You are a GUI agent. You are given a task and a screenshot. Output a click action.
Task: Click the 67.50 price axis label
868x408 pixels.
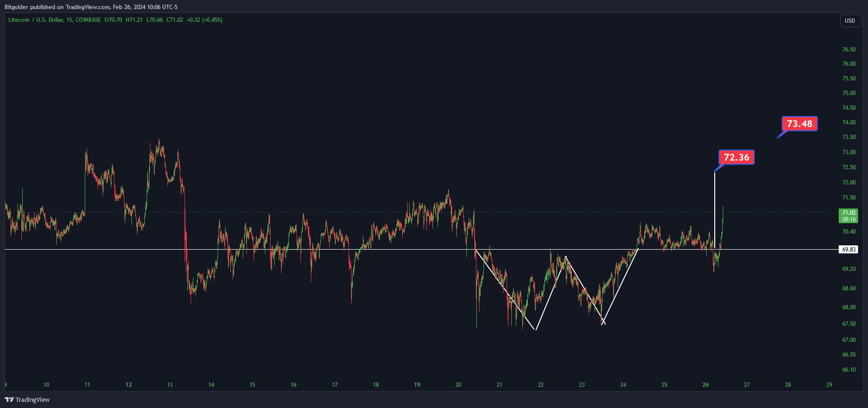point(849,324)
